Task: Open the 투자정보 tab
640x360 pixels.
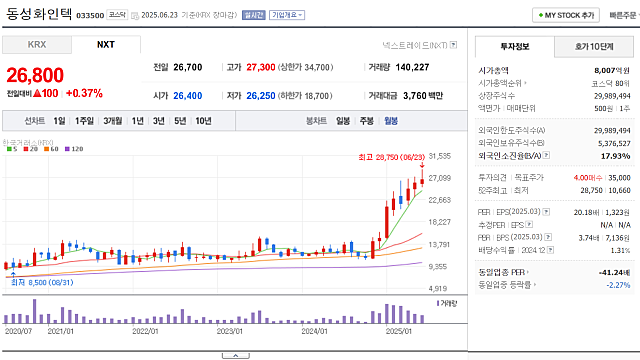Action: tap(515, 47)
